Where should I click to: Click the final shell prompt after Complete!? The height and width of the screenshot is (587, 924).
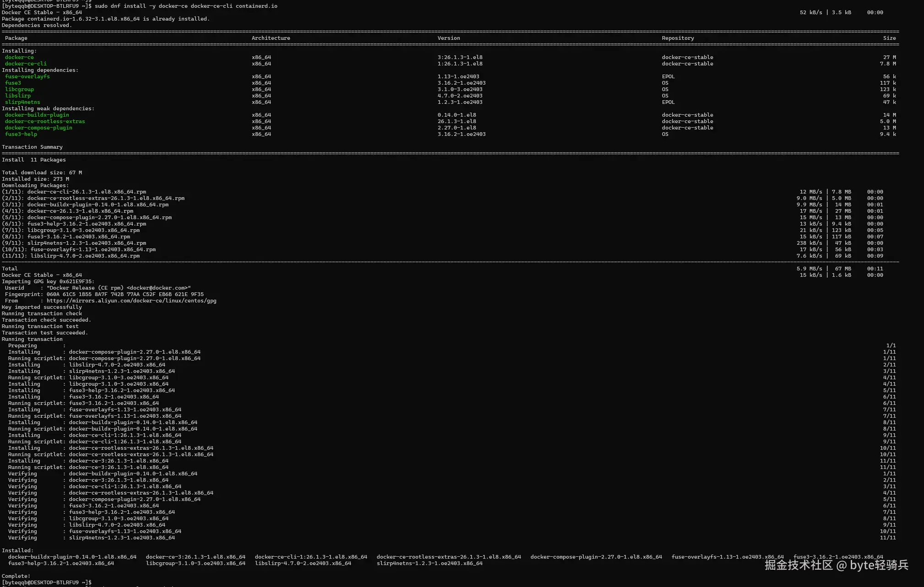(x=47, y=582)
